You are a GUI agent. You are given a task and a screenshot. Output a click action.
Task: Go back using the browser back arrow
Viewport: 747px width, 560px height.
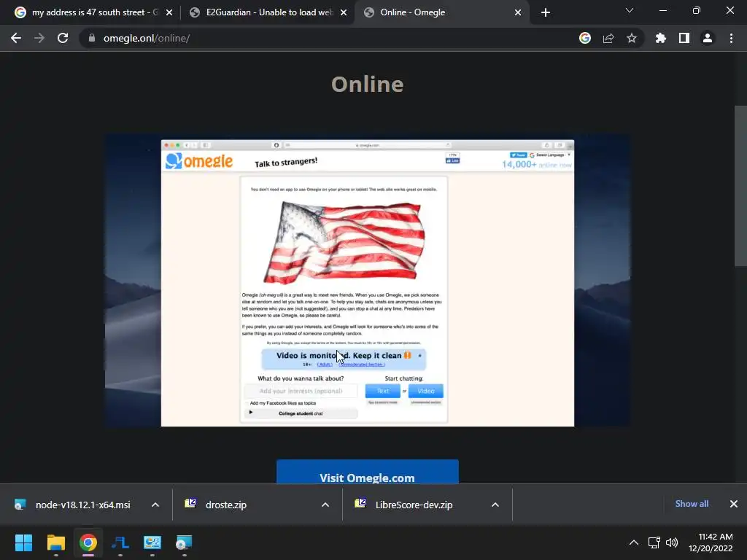click(x=16, y=38)
